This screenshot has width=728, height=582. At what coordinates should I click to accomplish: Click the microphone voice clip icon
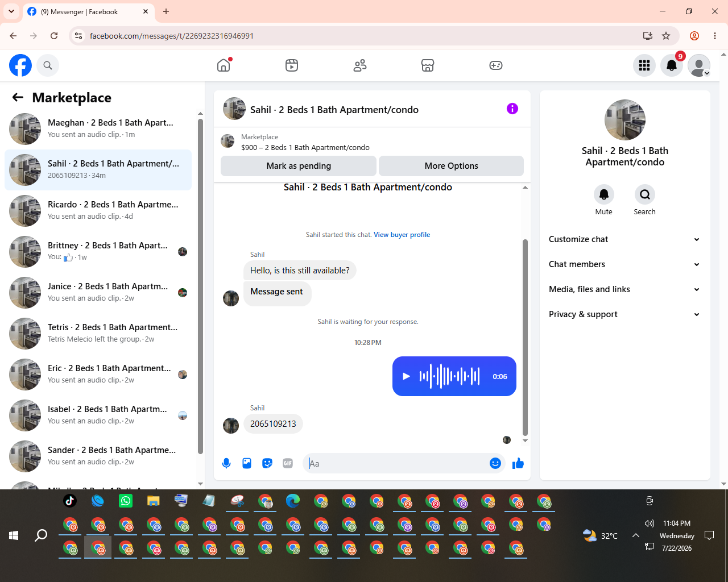[x=226, y=463]
